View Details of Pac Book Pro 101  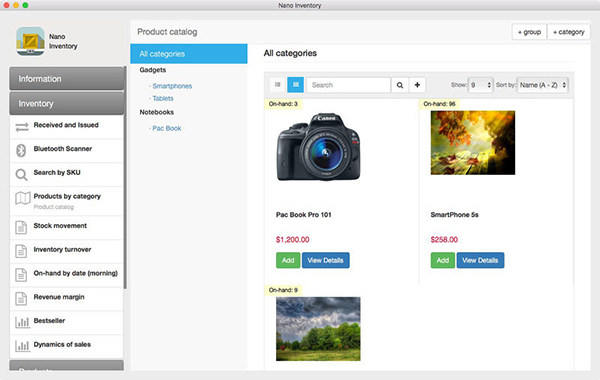[x=326, y=260]
